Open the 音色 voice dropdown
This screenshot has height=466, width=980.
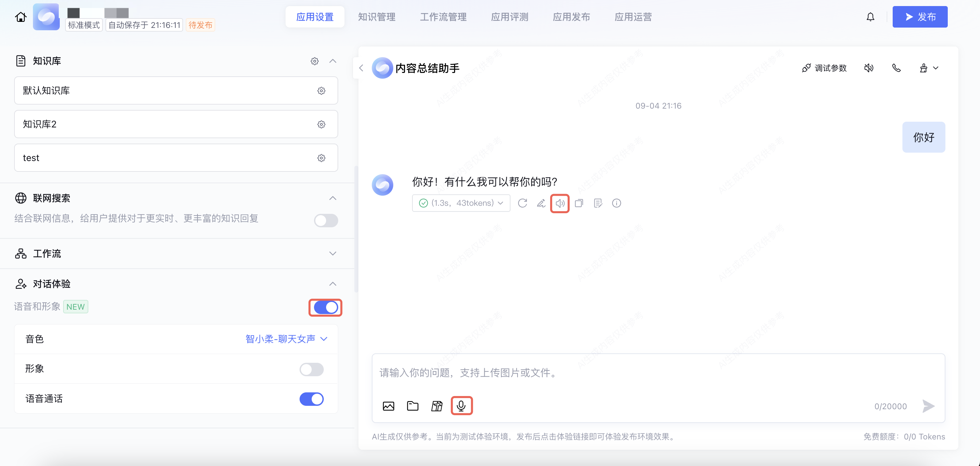(286, 339)
